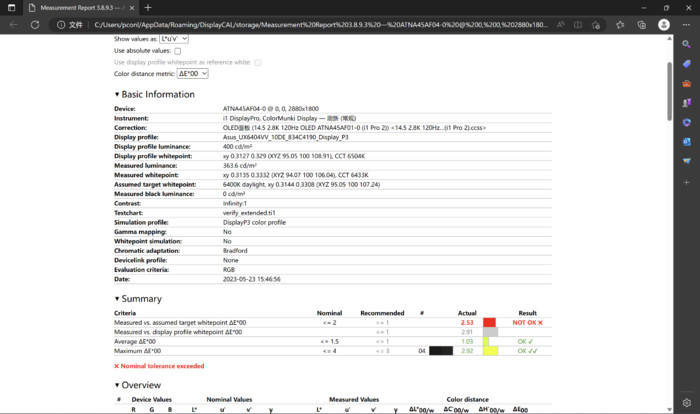Collapse the Summary section
Screen dimensions: 700x414
(117, 298)
